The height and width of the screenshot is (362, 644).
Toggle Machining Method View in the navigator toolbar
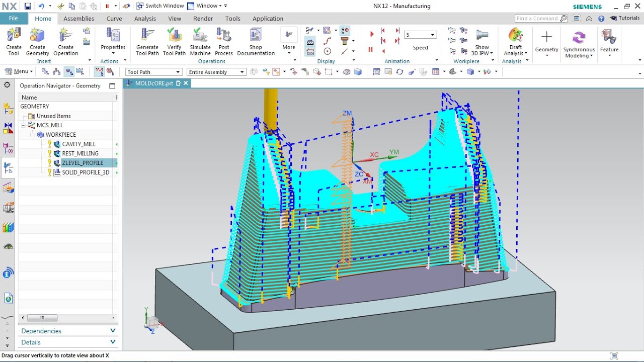click(x=80, y=72)
